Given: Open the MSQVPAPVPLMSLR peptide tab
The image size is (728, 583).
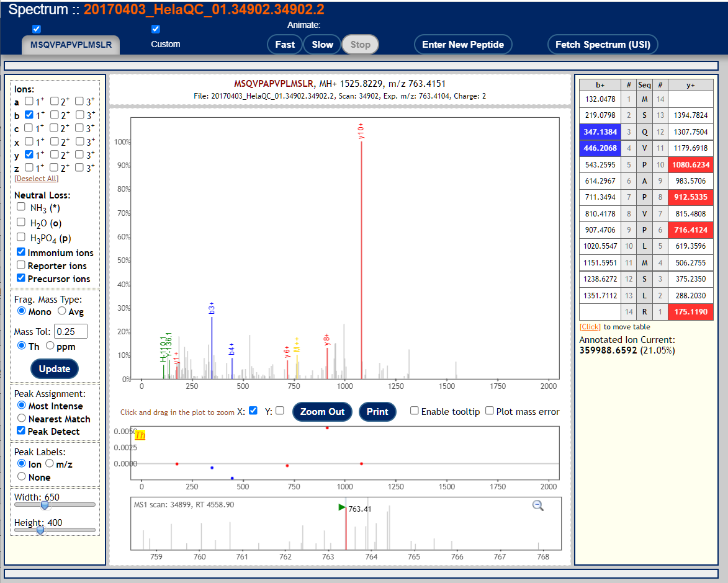Looking at the screenshot, I should pos(71,45).
